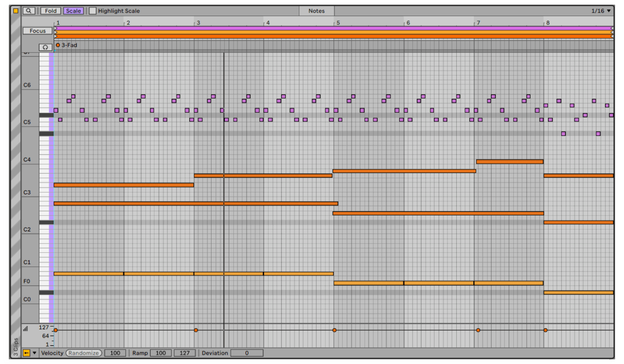
Task: Click the C4 piano roll label
Action: coord(27,160)
